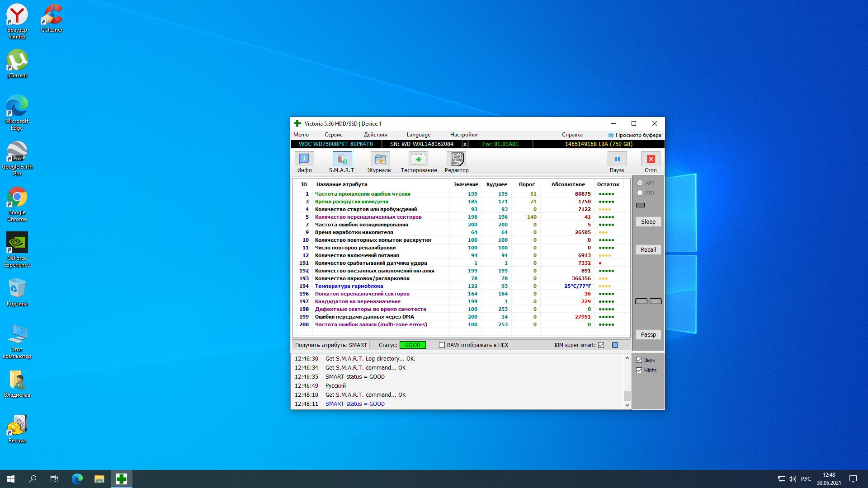This screenshot has height=488, width=868.
Task: Open the Журналы (Logs) panel tab
Action: coord(380,161)
